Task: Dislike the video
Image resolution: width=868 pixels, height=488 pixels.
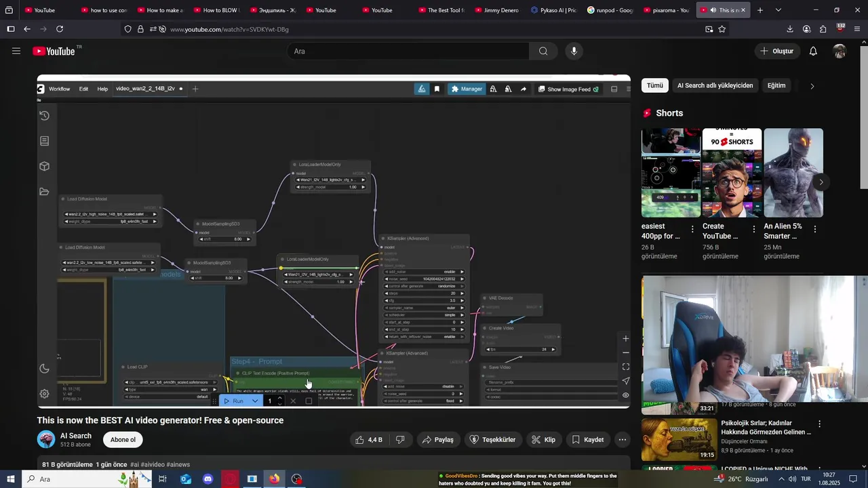Action: point(400,440)
